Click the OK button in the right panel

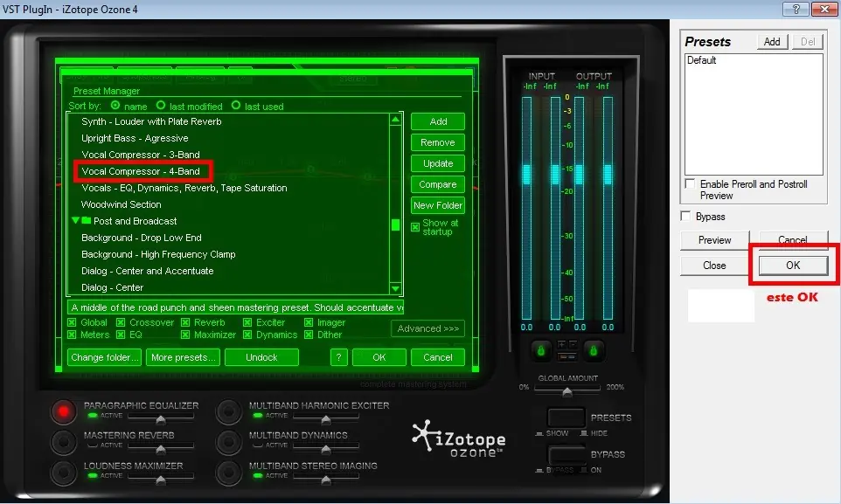tap(793, 266)
